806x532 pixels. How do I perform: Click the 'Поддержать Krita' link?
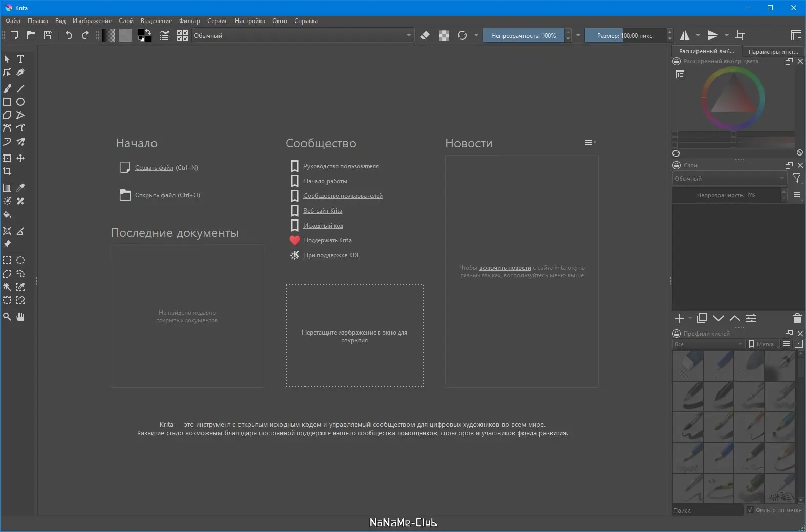(328, 240)
